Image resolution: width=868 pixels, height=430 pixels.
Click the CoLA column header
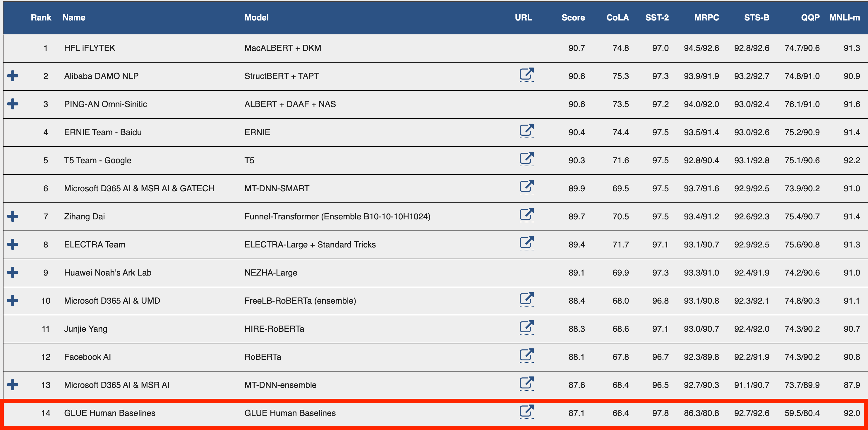(617, 18)
